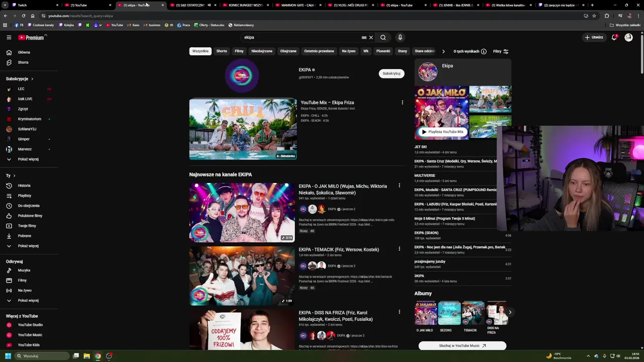Open the Filtry search filters
This screenshot has height=362, width=644.
pos(501,51)
